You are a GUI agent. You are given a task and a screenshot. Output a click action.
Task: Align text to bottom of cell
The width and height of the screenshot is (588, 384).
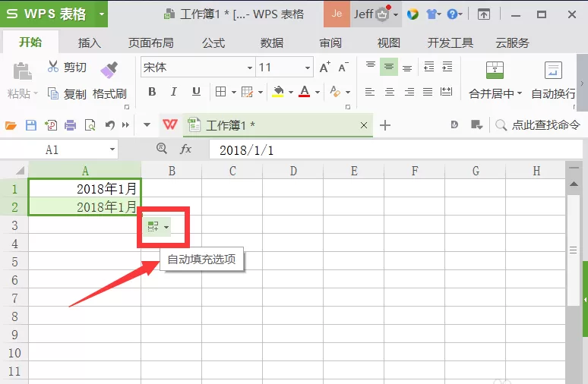[x=407, y=68]
